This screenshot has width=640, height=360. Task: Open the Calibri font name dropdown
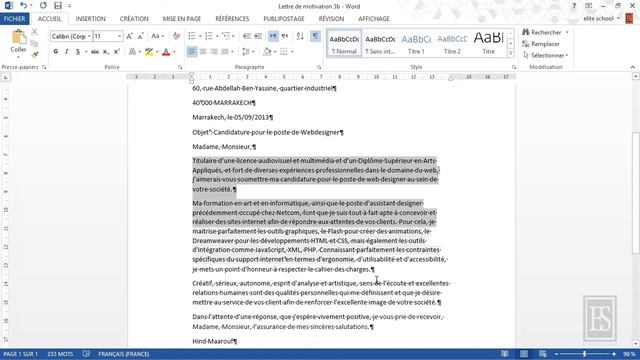tap(89, 36)
